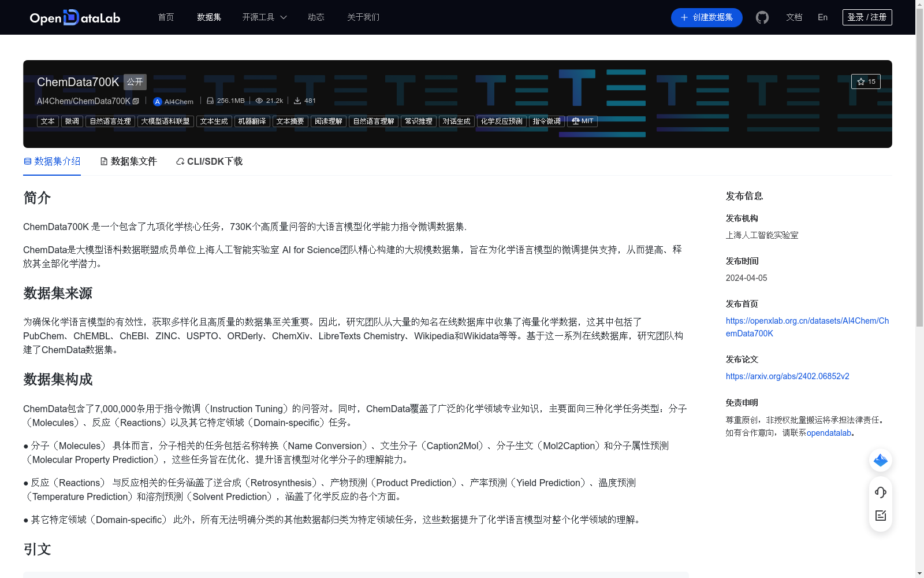Star the dataset with 15 button
924x578 pixels.
coord(866,81)
